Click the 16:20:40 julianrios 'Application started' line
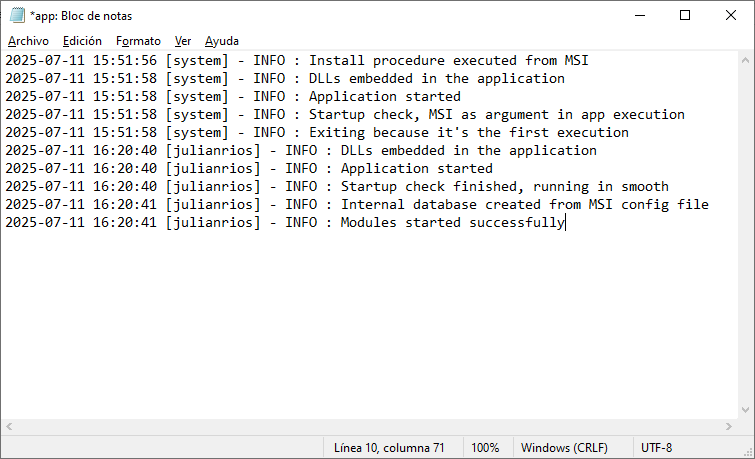Viewport: 755px width, 459px height. [249, 169]
